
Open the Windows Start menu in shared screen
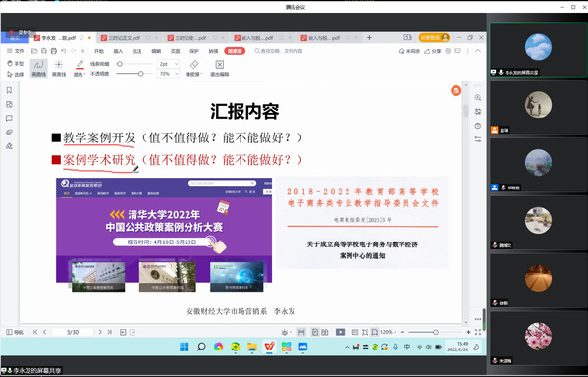(x=185, y=347)
